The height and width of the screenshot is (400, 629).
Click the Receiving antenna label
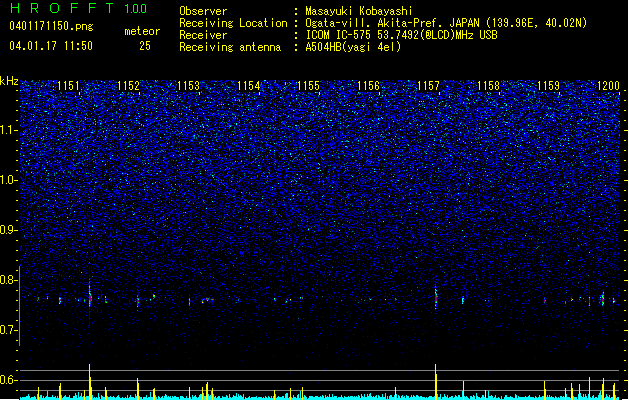(x=230, y=47)
